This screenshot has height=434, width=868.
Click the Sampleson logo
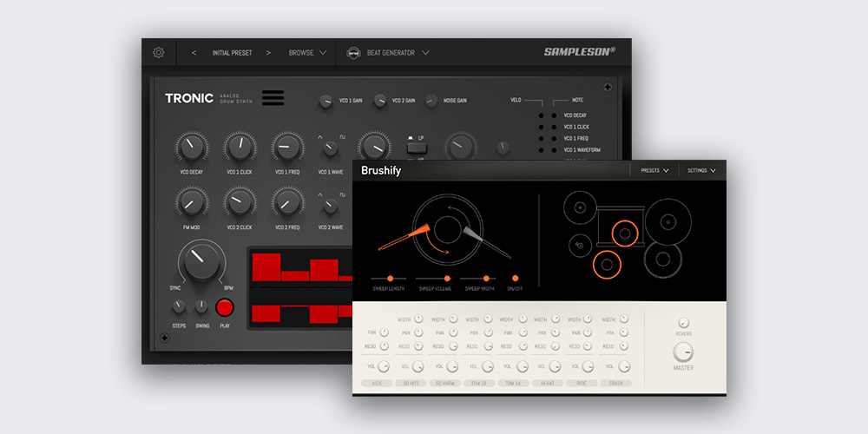tap(580, 51)
